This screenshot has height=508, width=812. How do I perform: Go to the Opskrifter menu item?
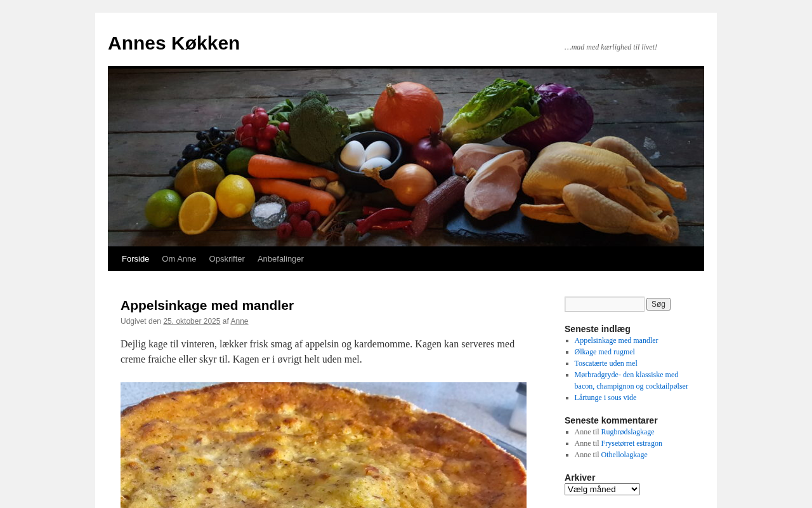coord(226,259)
